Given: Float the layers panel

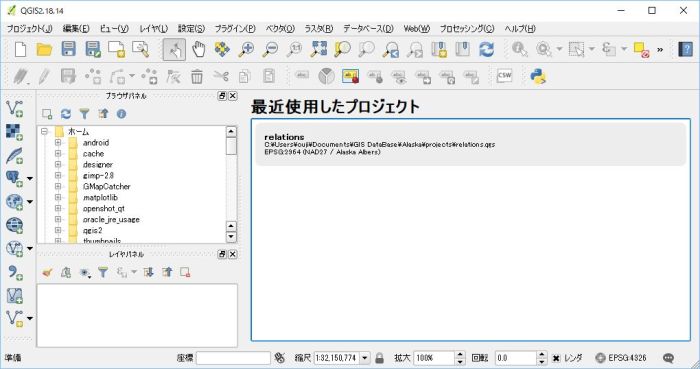Looking at the screenshot, I should point(222,254).
